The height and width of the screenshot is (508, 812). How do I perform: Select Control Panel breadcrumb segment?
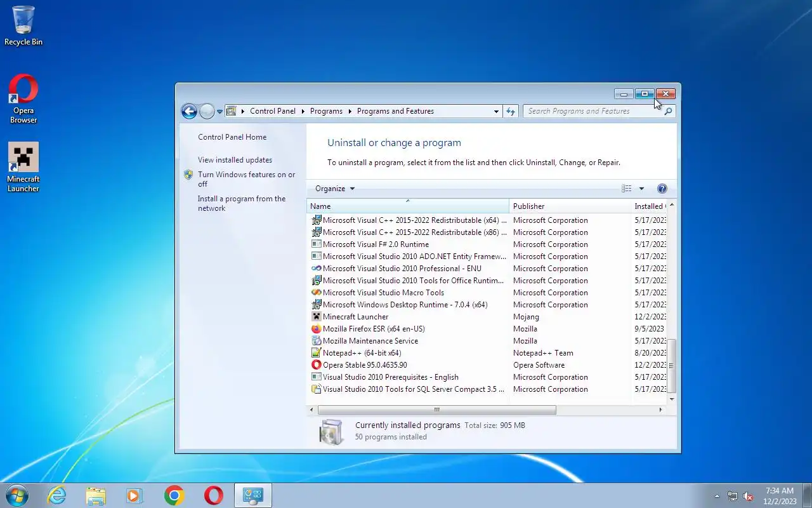pos(273,111)
